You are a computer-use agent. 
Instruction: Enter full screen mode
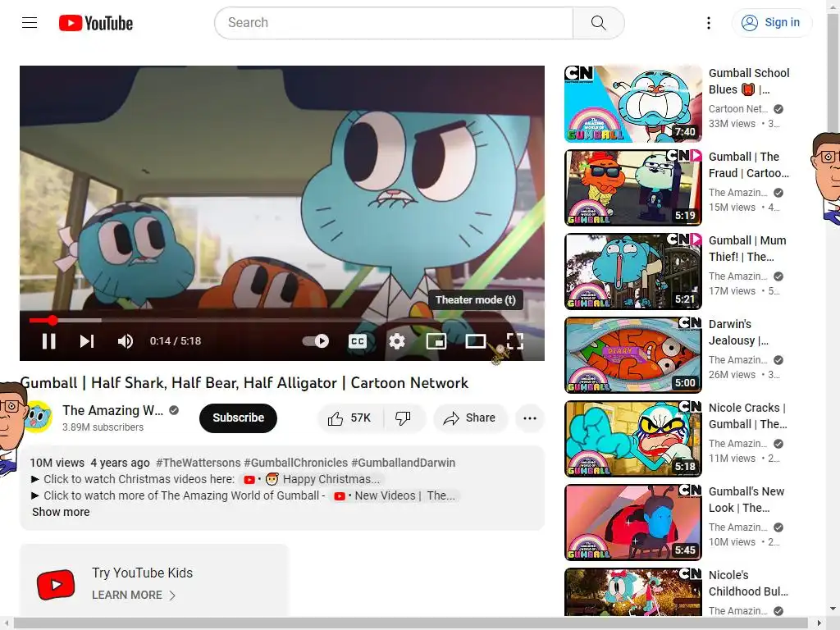point(515,341)
